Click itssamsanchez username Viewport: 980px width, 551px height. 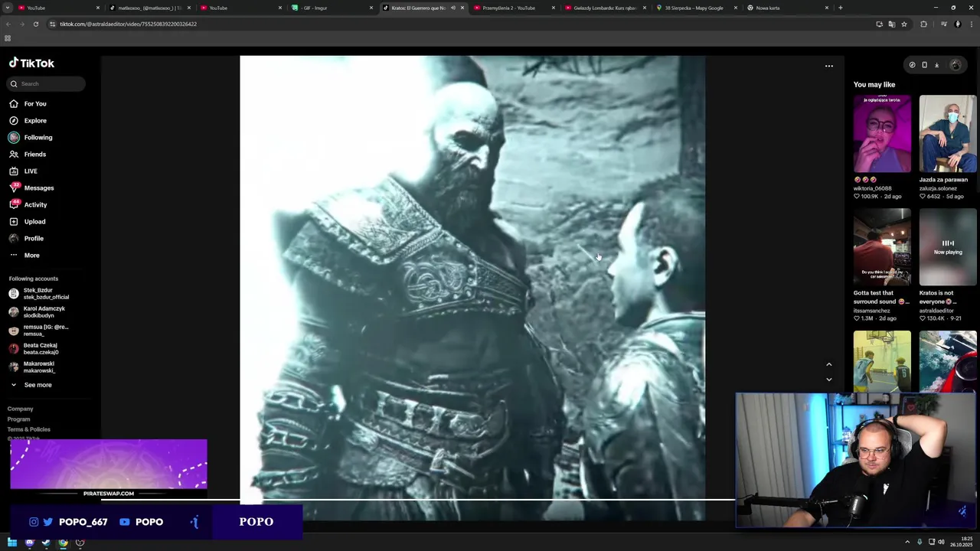[872, 311]
